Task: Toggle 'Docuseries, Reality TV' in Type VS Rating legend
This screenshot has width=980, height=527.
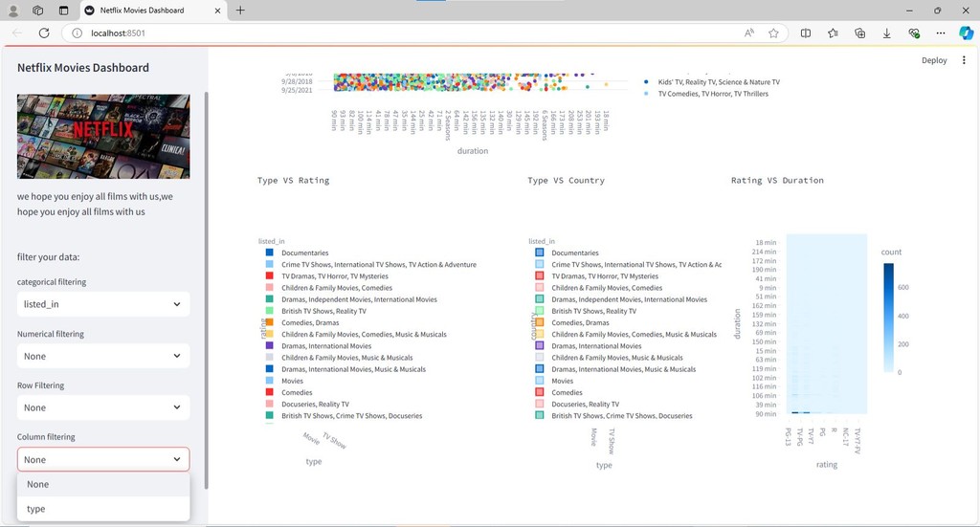Action: coord(315,404)
